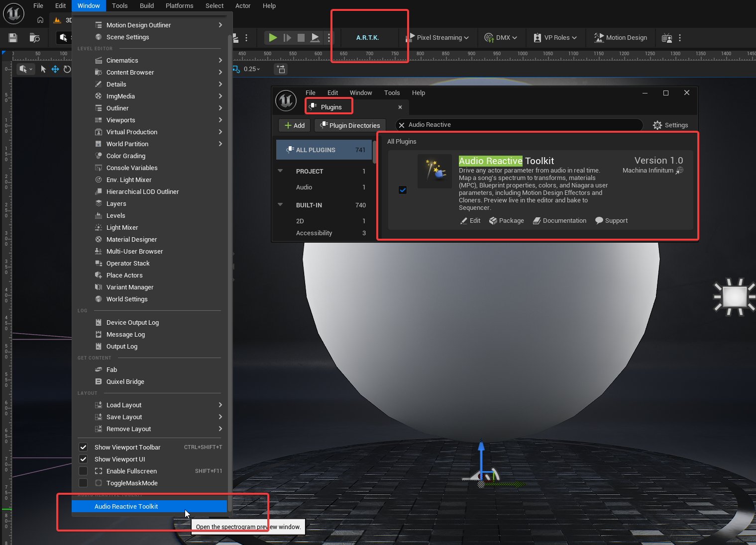Open Fab from the Get Content section
Image resolution: width=756 pixels, height=545 pixels.
[149, 369]
